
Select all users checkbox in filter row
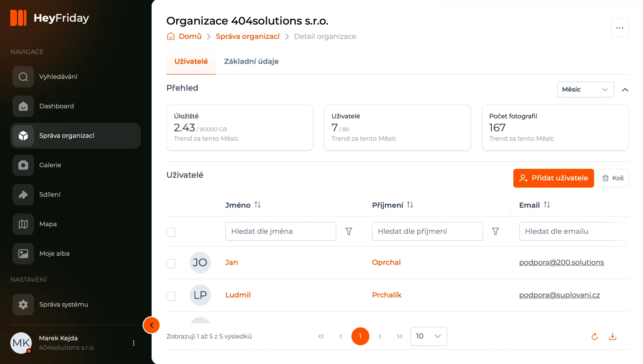(171, 232)
